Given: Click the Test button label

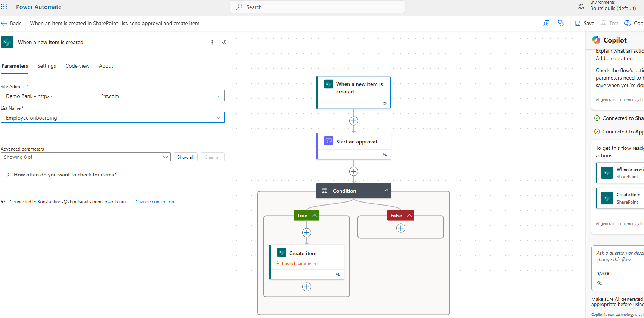Looking at the screenshot, I should coord(614,23).
